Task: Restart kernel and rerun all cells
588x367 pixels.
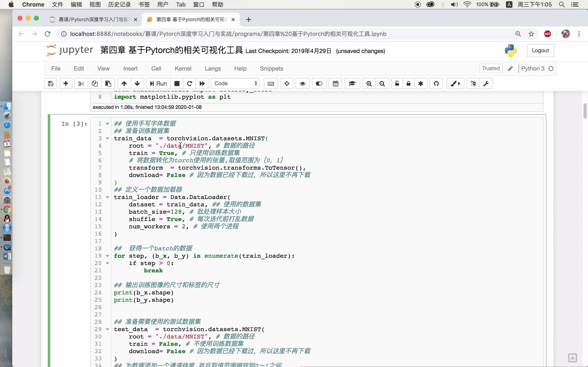Action: click(x=202, y=84)
